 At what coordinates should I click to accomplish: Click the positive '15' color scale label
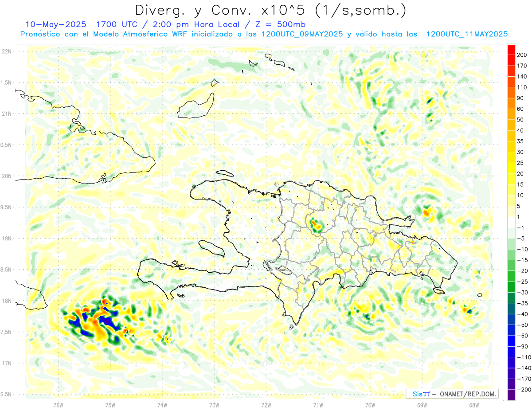click(520, 184)
